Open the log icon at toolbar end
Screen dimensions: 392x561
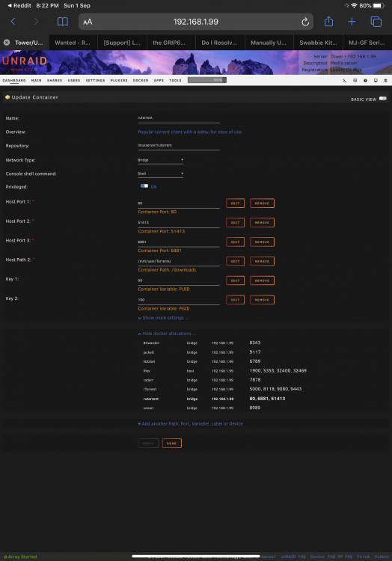pyautogui.click(x=385, y=81)
